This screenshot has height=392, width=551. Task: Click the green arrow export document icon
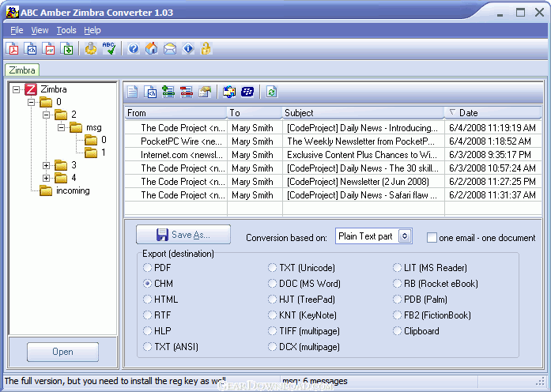66,48
